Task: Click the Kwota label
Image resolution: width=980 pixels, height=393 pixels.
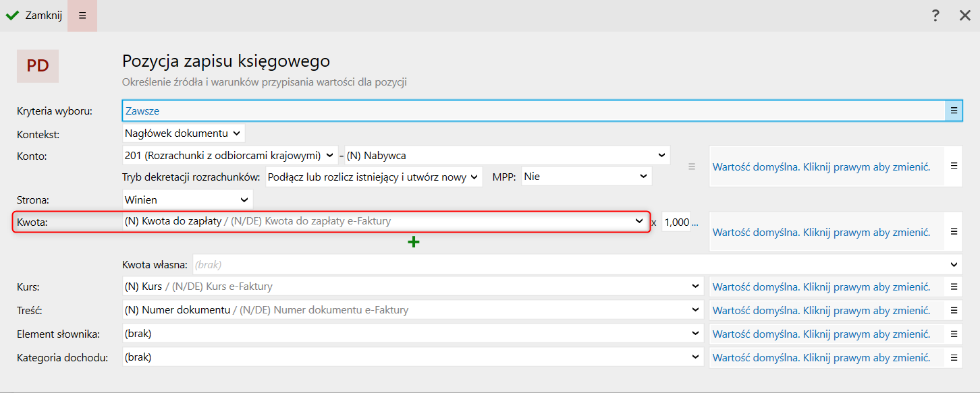Action: coord(32,222)
